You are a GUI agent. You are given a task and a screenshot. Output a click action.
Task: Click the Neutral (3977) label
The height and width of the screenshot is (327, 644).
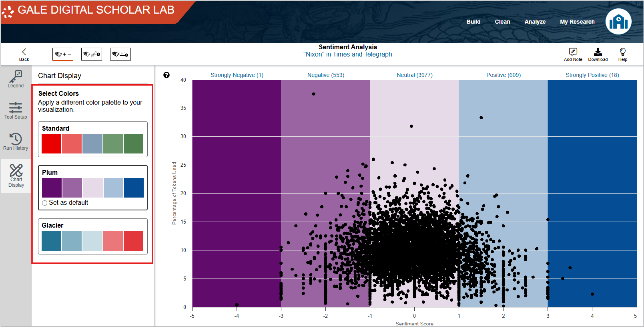tap(415, 75)
